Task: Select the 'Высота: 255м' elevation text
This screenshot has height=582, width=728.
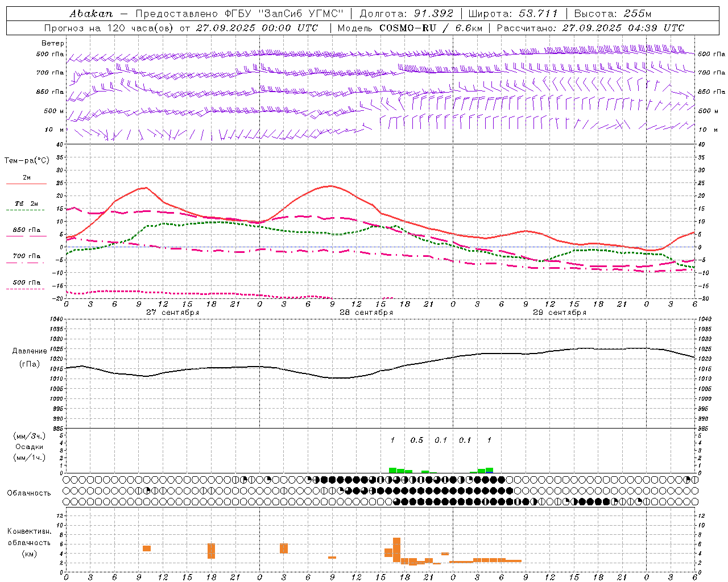Action: tap(613, 14)
